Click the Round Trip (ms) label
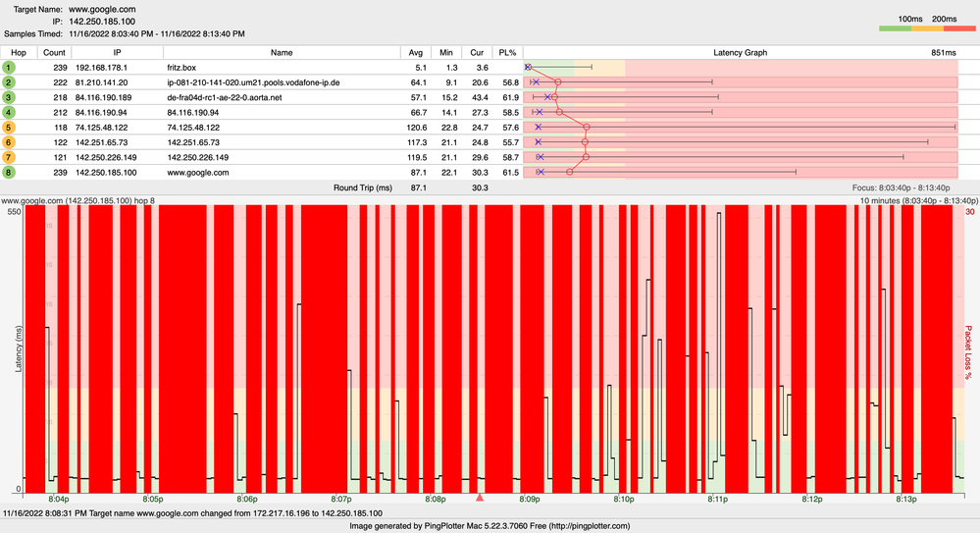The image size is (980, 533). 363,187
